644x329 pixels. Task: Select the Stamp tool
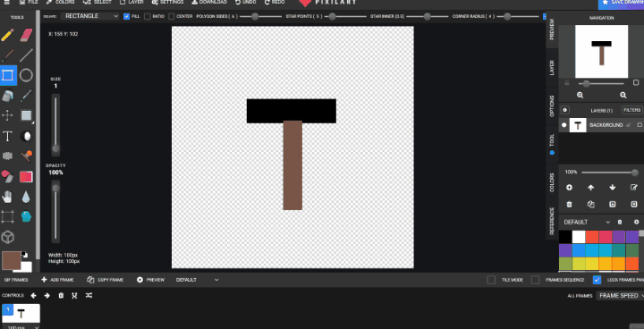pyautogui.click(x=26, y=156)
